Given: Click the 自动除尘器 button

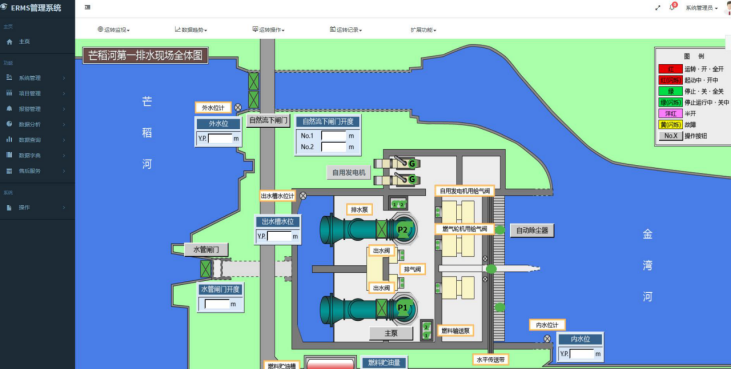Looking at the screenshot, I should point(532,230).
